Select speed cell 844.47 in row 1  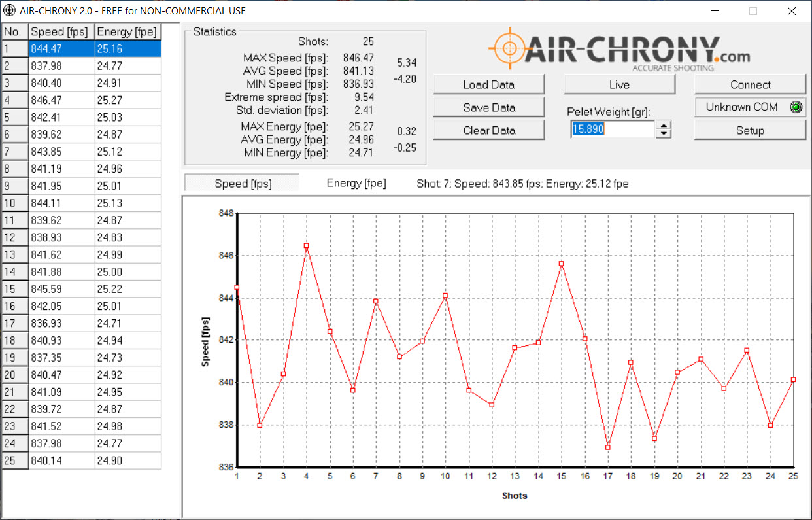(62, 48)
